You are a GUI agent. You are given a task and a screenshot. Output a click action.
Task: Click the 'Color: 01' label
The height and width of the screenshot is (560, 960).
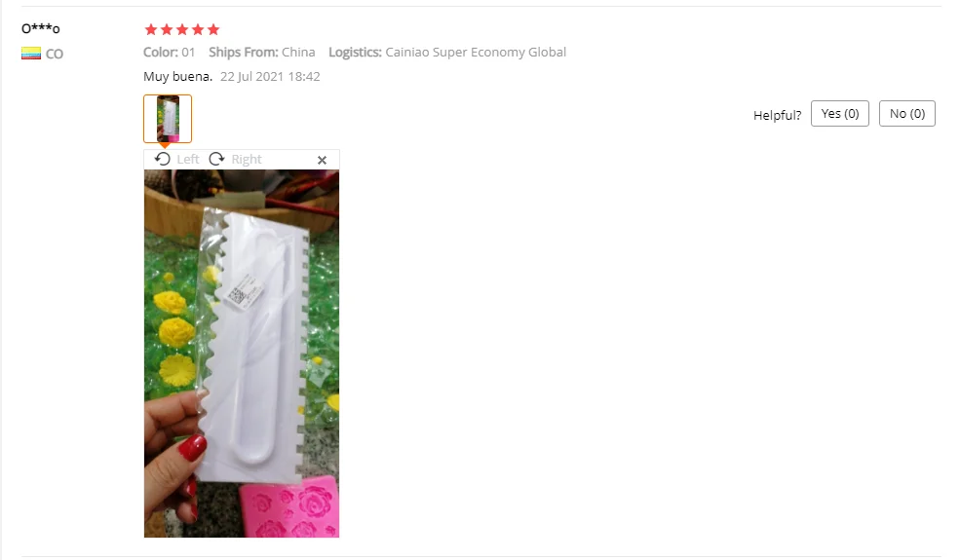point(169,52)
